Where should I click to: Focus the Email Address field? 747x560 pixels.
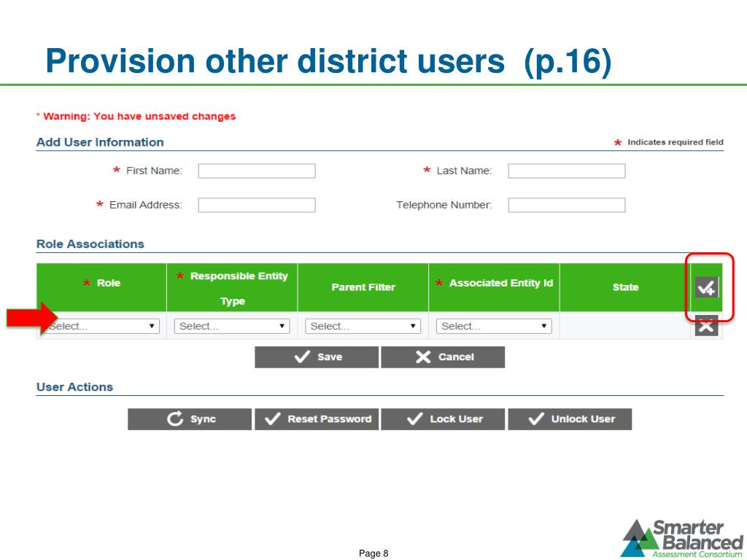pyautogui.click(x=257, y=205)
